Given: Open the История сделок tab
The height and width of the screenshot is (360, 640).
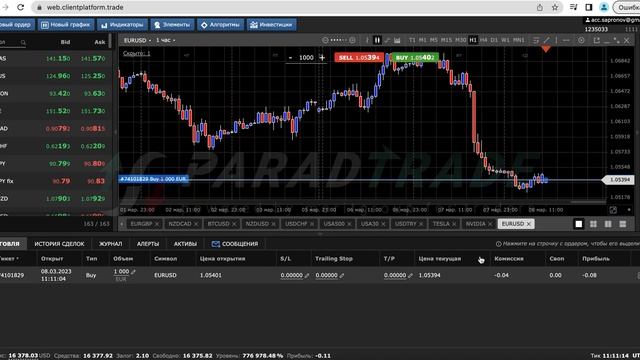Looking at the screenshot, I should pyautogui.click(x=59, y=244).
